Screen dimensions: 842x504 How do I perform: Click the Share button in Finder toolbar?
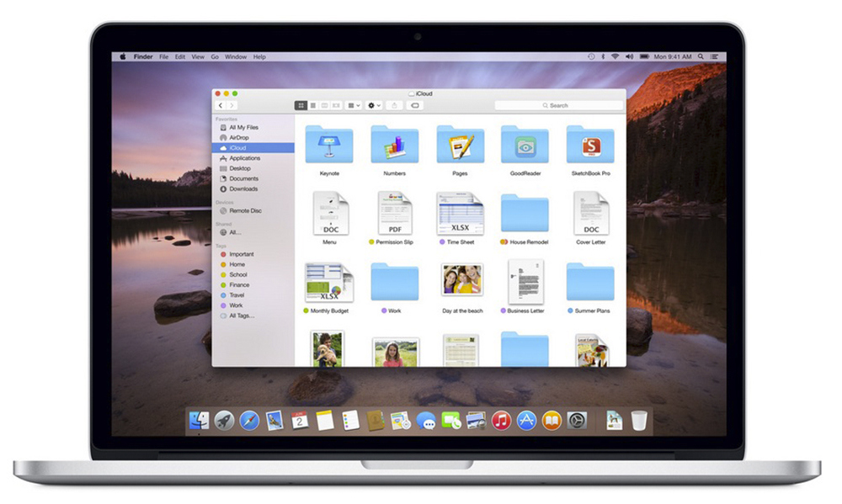(395, 106)
